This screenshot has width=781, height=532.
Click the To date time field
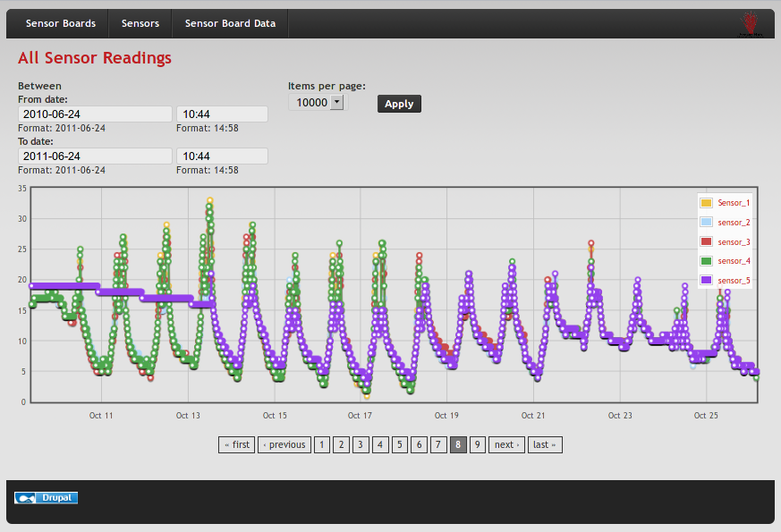click(222, 156)
